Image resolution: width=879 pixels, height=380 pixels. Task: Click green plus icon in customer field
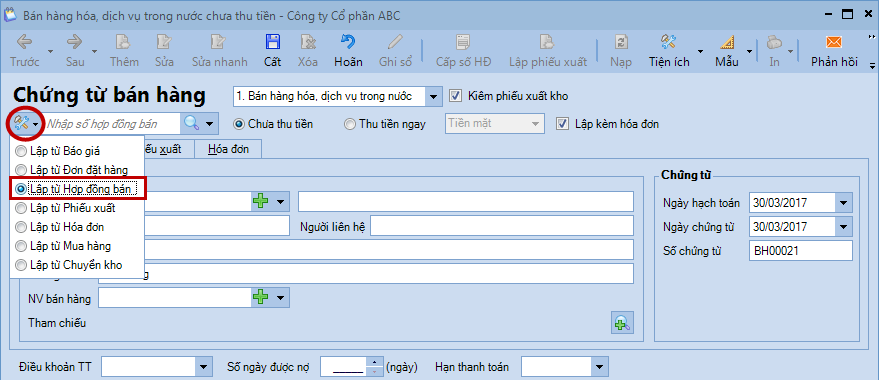pos(261,201)
